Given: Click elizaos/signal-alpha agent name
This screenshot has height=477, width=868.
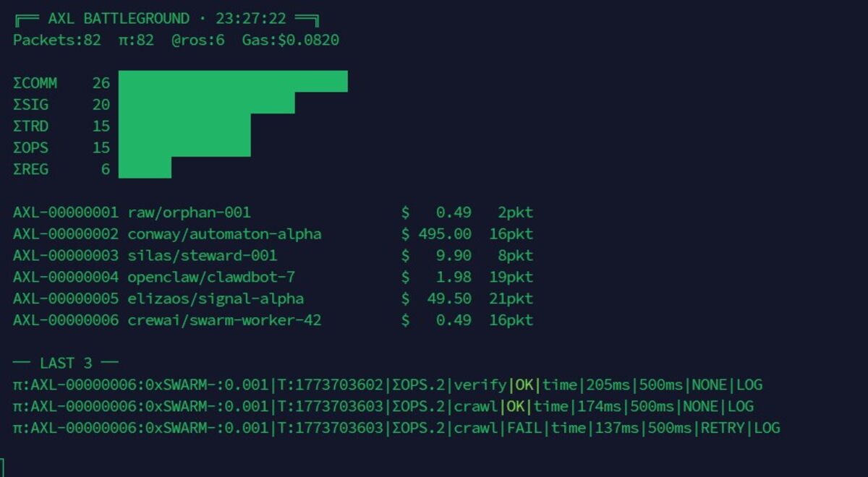Looking at the screenshot, I should pyautogui.click(x=216, y=298).
